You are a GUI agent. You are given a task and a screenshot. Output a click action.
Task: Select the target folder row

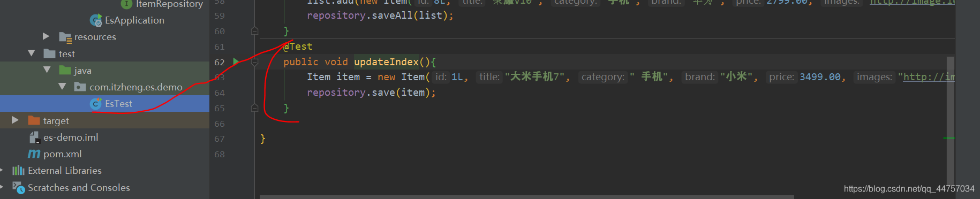(x=104, y=120)
